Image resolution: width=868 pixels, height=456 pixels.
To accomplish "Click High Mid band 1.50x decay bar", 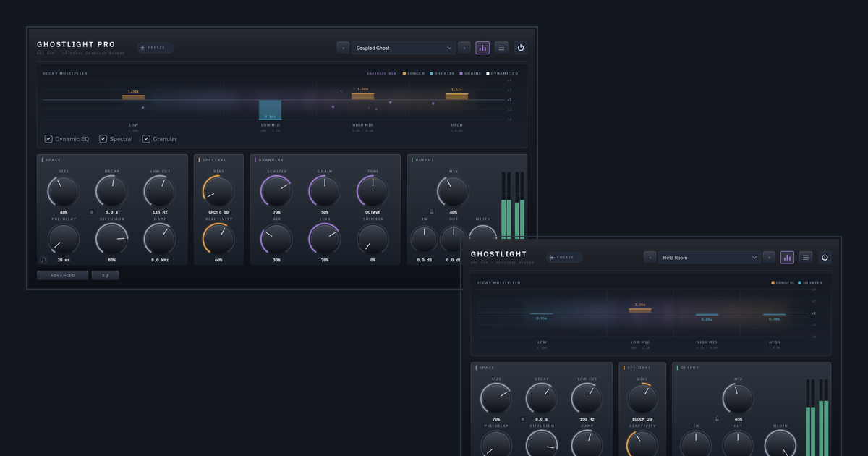I will [x=363, y=96].
